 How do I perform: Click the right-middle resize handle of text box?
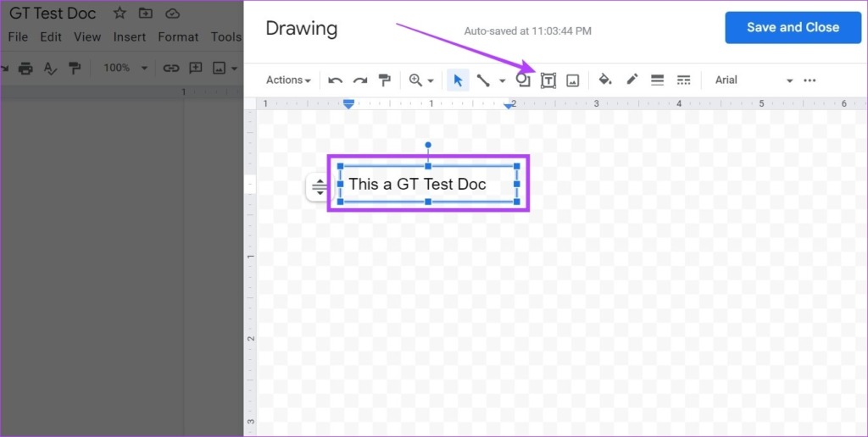coord(516,184)
